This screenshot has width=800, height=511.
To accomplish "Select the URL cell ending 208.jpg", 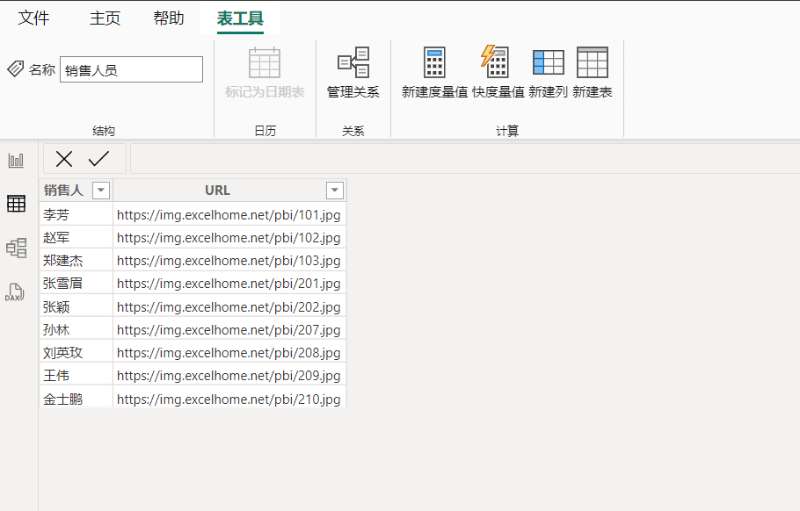I will click(x=229, y=352).
